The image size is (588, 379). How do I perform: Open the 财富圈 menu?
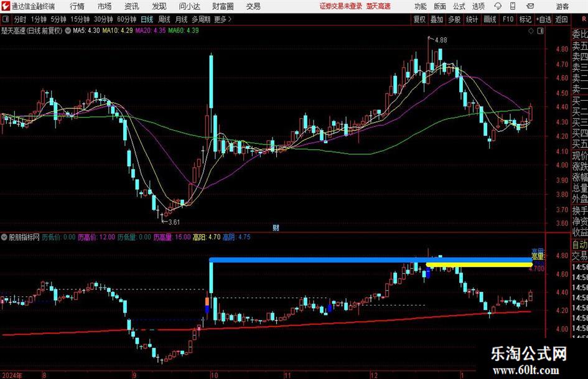pos(223,6)
